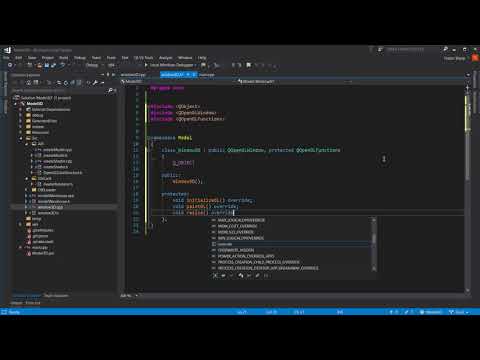This screenshot has width=480, height=360.
Task: Expand the debug folder
Action: 21,115
